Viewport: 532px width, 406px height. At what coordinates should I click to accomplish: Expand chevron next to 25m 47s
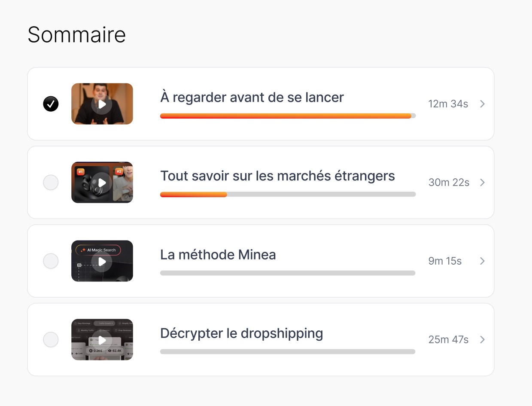pyautogui.click(x=482, y=340)
